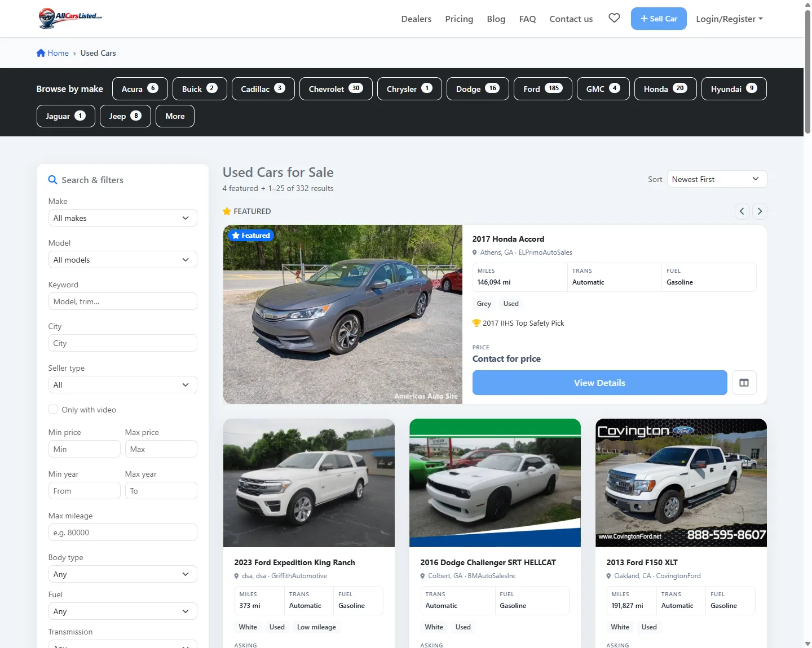Click the blue Featured star badge
This screenshot has height=648, width=812.
pos(251,236)
